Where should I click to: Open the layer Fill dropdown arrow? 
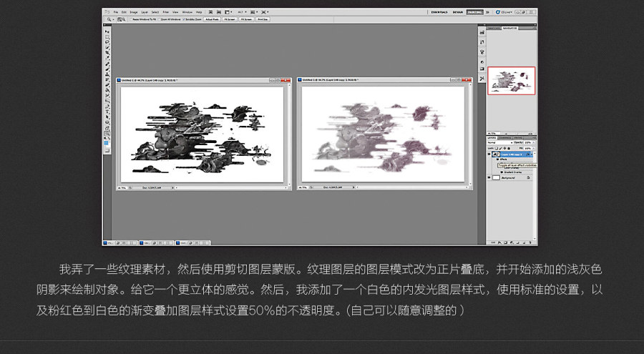pyautogui.click(x=534, y=148)
